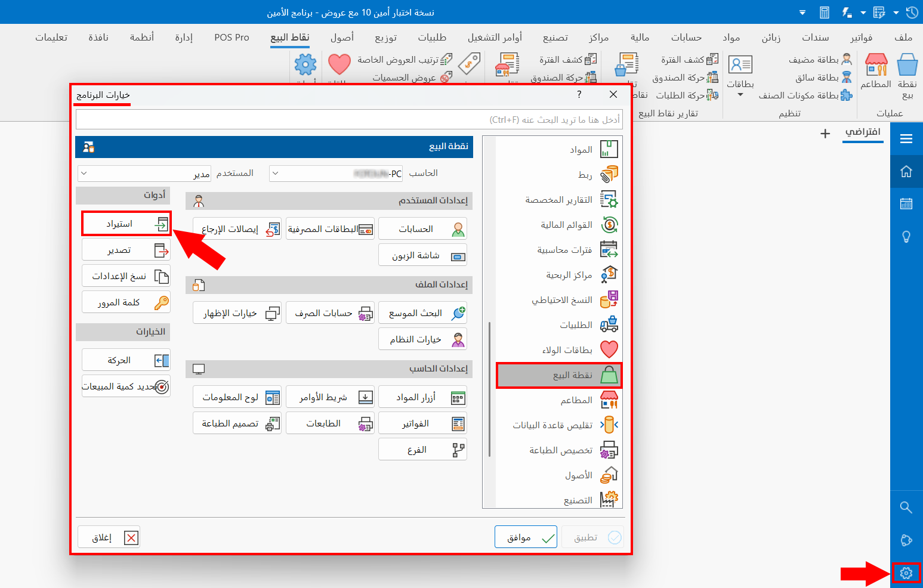Open the calculator icon in the title bar
This screenshot has height=588, width=923.
coord(825,12)
